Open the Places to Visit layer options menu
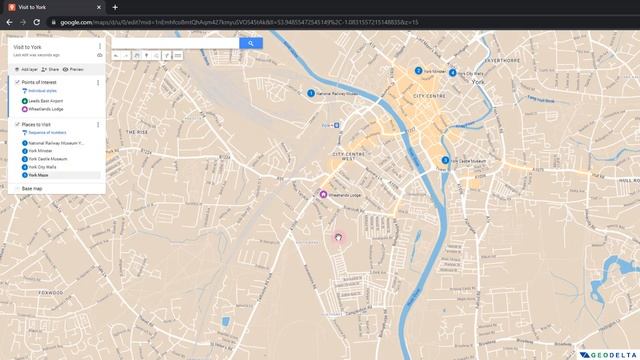 coord(98,124)
